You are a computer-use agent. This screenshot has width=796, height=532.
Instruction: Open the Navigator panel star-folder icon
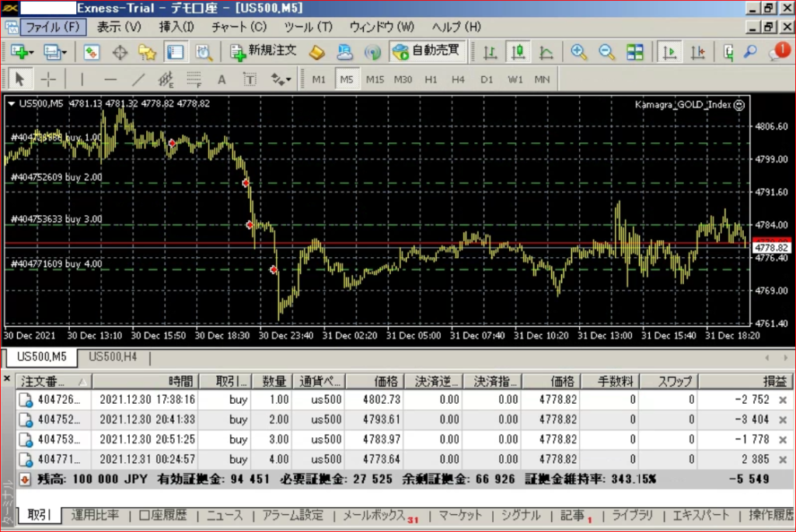pos(147,53)
